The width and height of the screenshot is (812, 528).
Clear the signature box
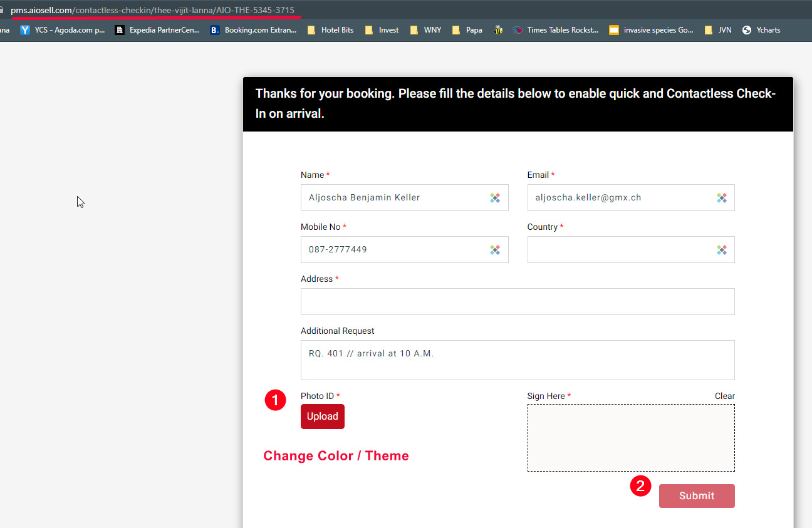725,396
